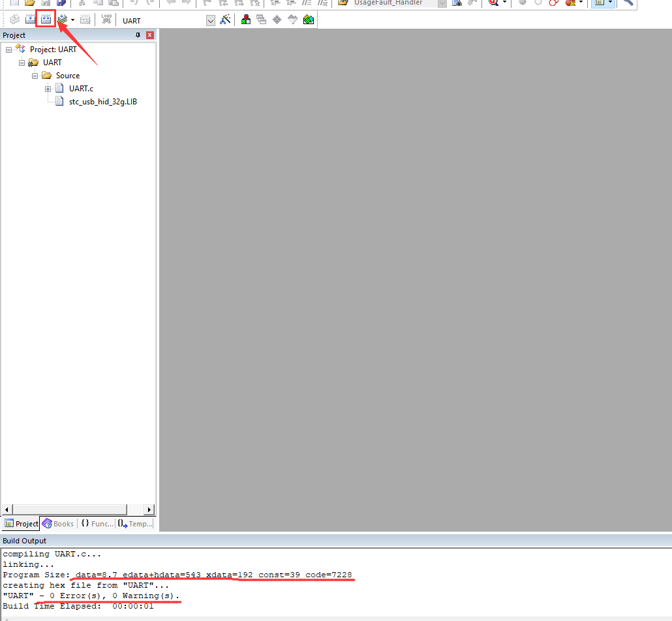Viewport: 672px width, 621px height.
Task: Click the Build Output panel title
Action: click(24, 541)
